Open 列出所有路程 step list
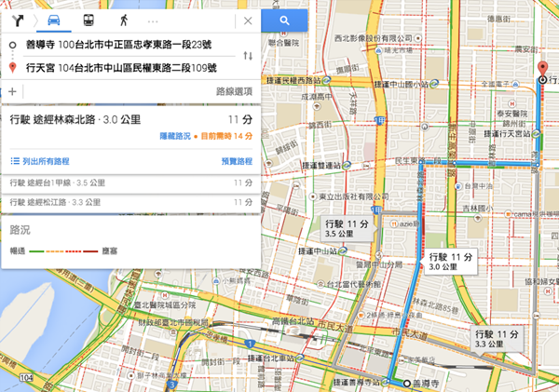The image size is (559, 392). 40,161
